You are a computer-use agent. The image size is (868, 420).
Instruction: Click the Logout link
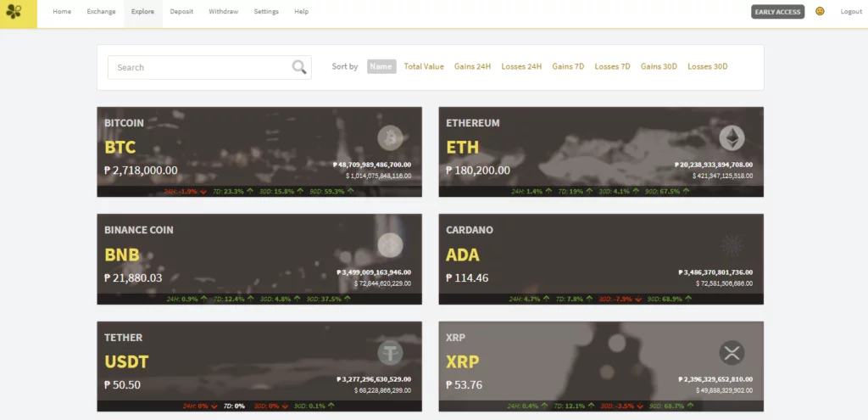click(851, 12)
